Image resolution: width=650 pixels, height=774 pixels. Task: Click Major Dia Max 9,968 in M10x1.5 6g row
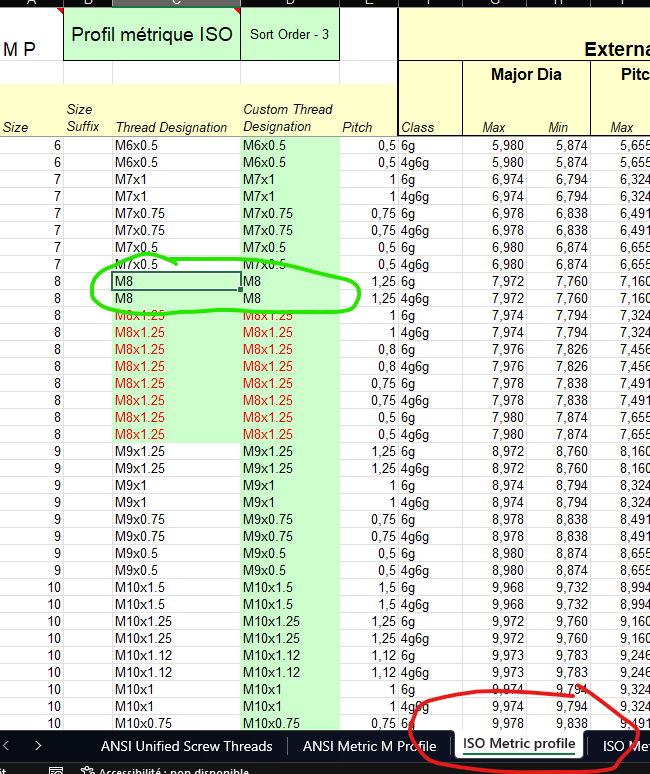coord(494,587)
